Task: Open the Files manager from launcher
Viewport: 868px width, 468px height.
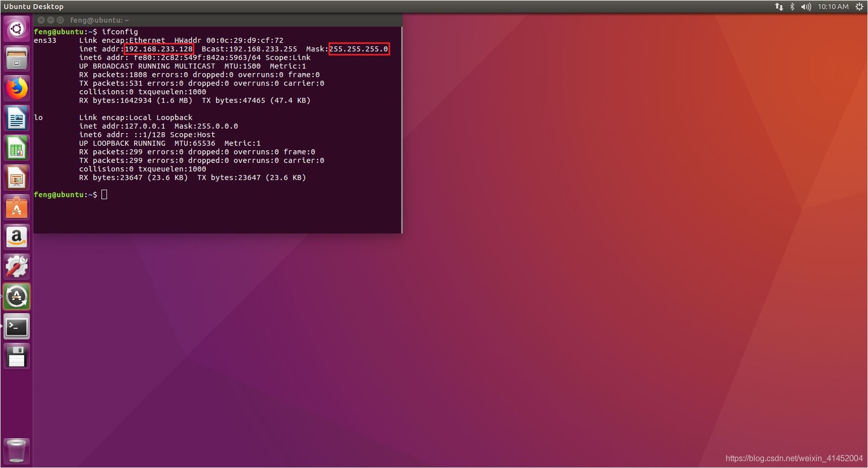Action: coord(17,58)
